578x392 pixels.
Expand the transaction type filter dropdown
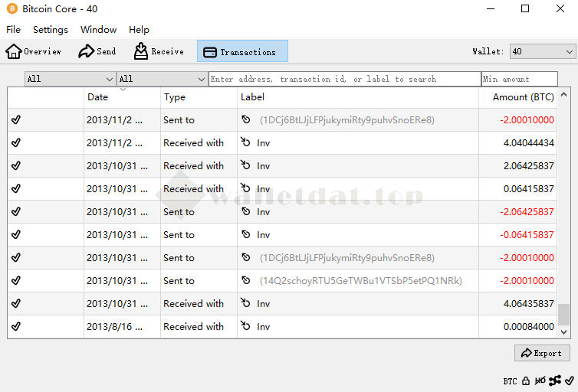[162, 79]
